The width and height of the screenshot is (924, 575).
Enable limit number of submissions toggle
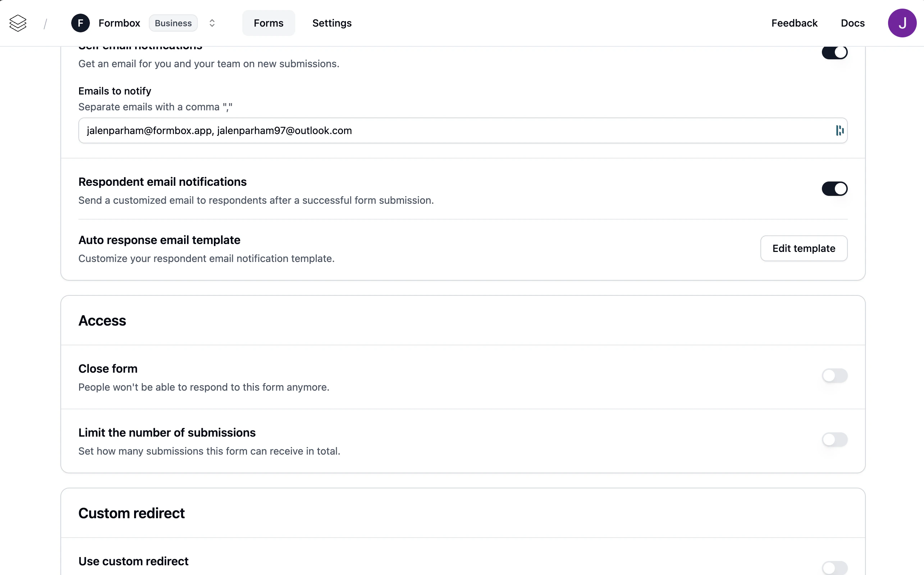pos(834,440)
